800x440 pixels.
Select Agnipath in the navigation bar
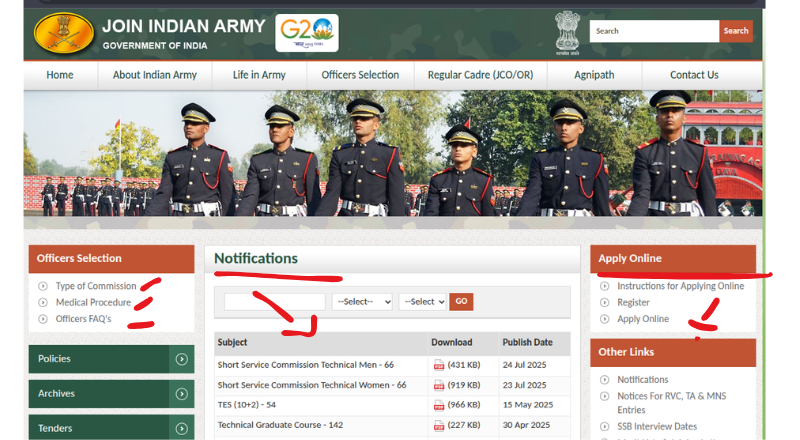pos(596,75)
